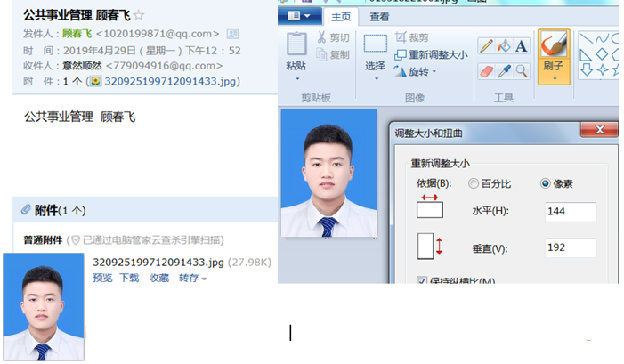Click the 水平 (horizontal) value field
This screenshot has height=364, width=624.
pos(570,212)
